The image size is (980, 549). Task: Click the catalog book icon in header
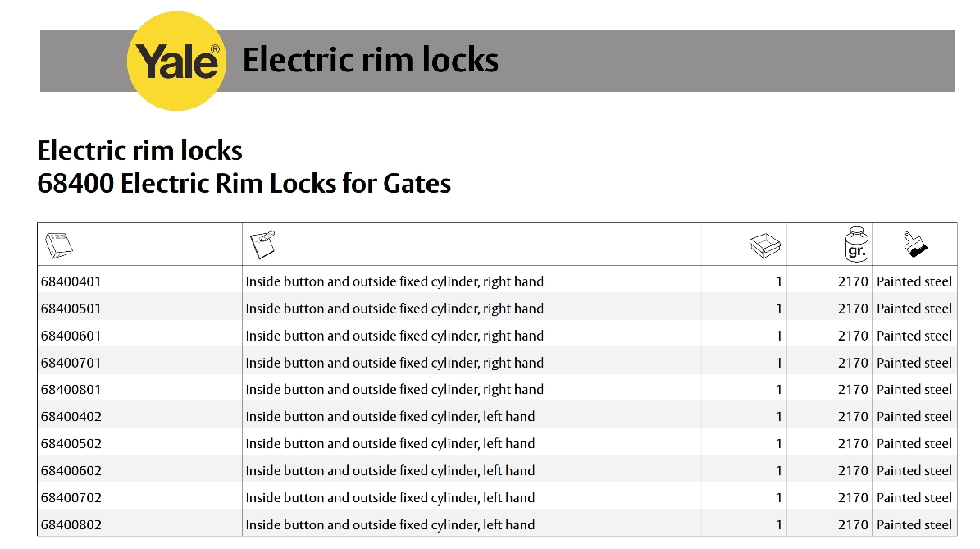[57, 245]
